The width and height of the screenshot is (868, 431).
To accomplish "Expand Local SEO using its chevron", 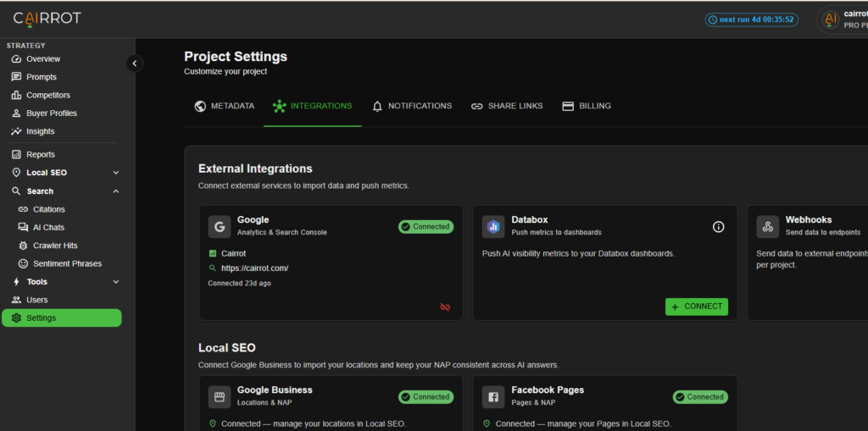I will 115,173.
